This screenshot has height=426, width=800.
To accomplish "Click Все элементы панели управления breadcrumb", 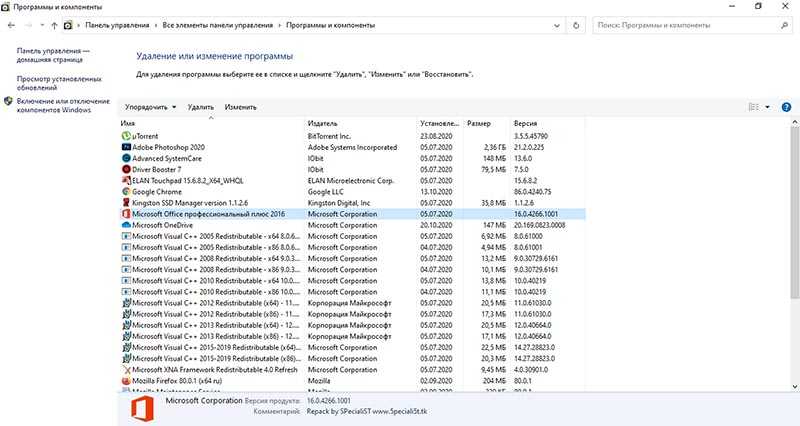I will (217, 25).
